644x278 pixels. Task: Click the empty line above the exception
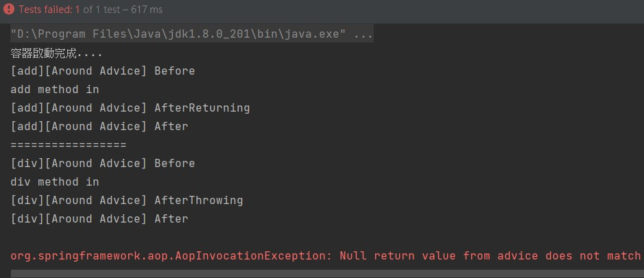click(327, 237)
